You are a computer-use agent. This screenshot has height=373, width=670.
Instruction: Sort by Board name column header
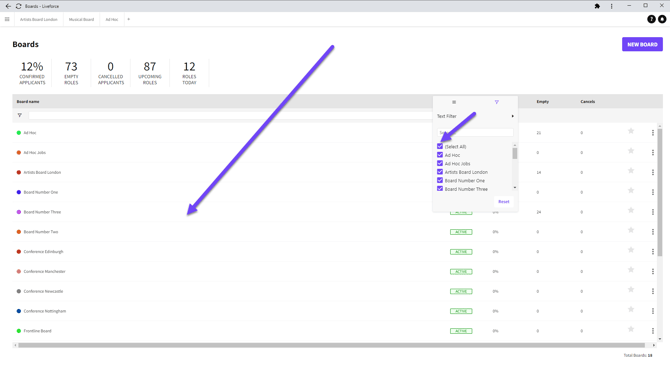(x=28, y=102)
